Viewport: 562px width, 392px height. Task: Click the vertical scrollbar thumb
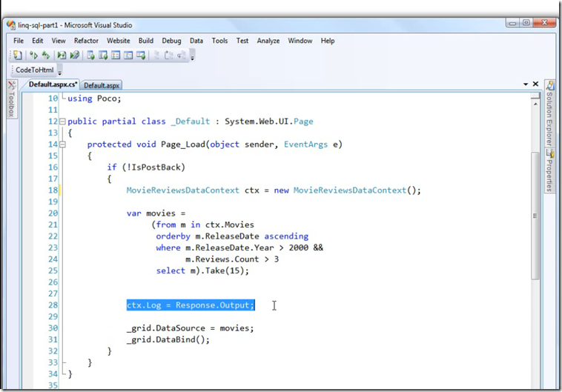point(535,216)
